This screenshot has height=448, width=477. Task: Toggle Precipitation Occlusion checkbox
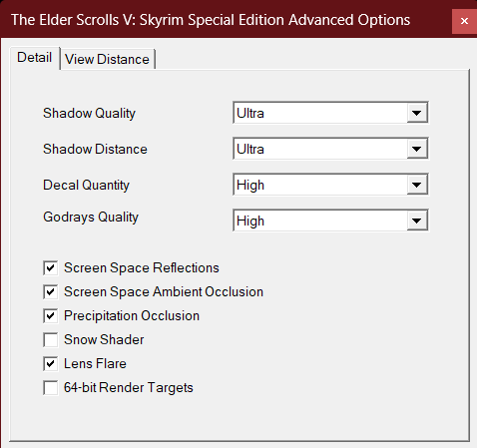[x=51, y=315]
